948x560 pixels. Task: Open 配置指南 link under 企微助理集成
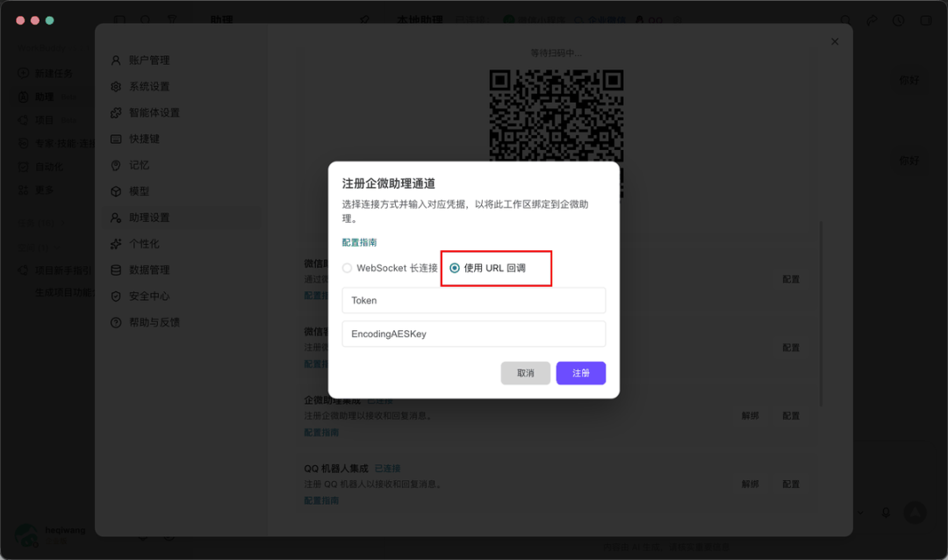321,433
